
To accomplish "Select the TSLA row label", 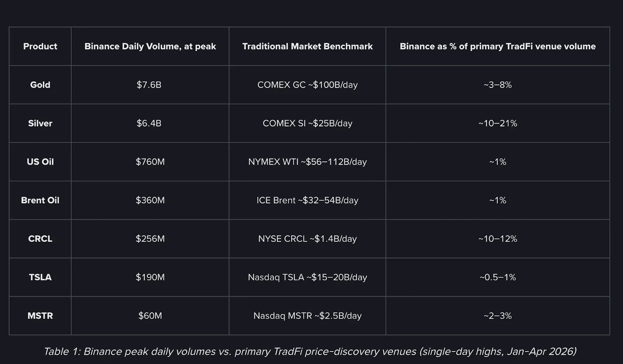I will coord(40,277).
